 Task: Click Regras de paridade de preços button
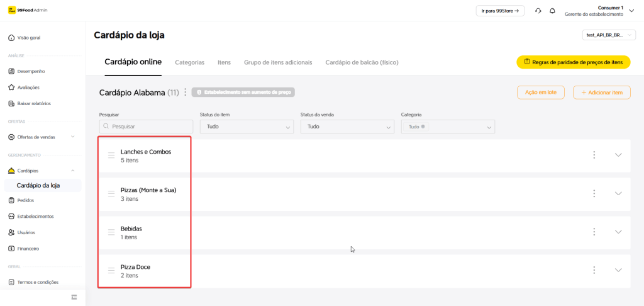[x=573, y=62]
